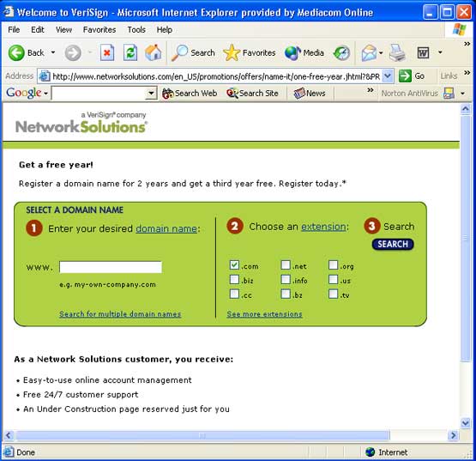Click the Mail envelope icon

[369, 53]
